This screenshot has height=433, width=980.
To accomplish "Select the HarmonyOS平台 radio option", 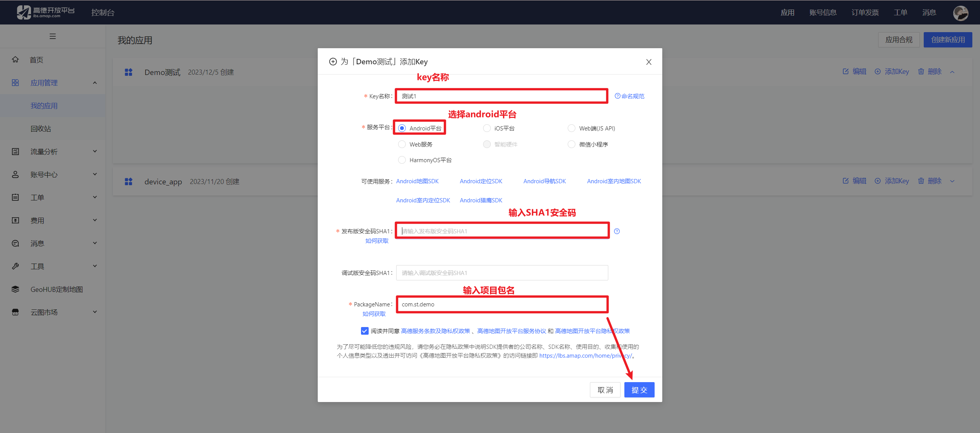I will (x=402, y=160).
